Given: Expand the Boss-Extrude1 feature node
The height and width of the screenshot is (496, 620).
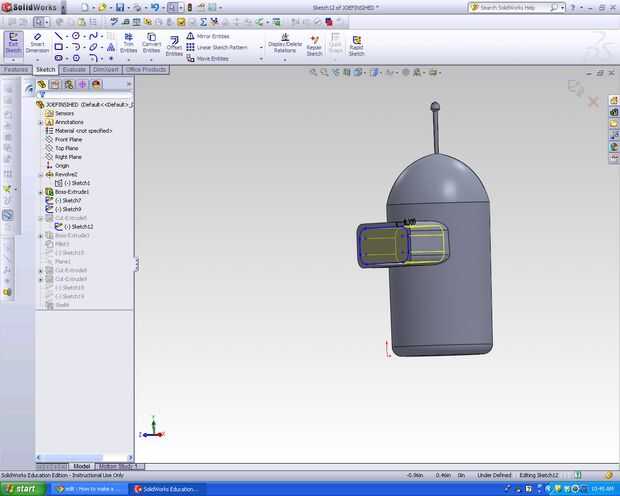Looking at the screenshot, I should [x=40, y=192].
